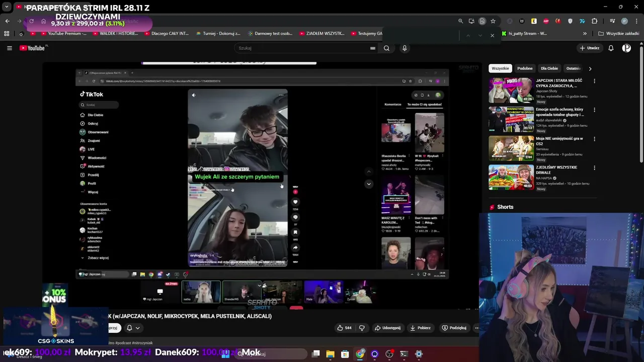Select the Podobne filter chip

tap(525, 68)
